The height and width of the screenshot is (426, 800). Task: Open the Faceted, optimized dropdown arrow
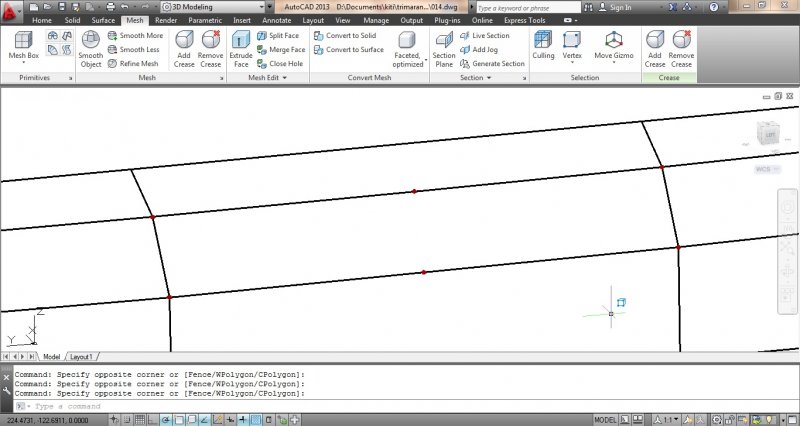click(x=426, y=60)
